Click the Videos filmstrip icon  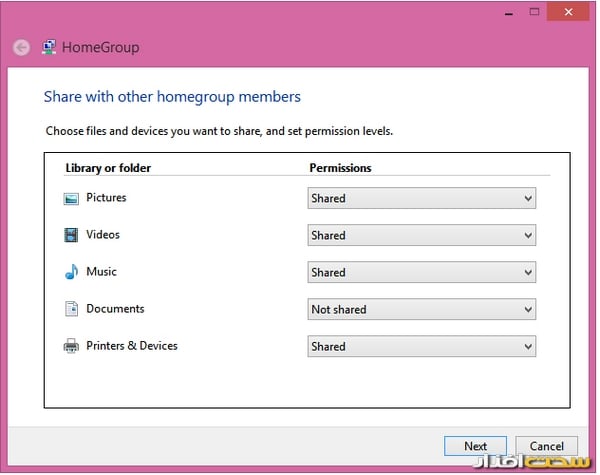click(x=71, y=236)
